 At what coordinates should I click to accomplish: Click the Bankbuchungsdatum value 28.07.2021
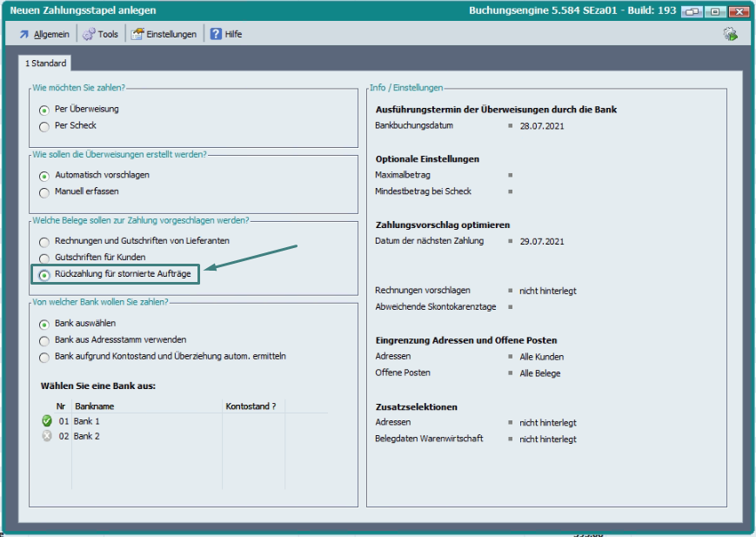pyautogui.click(x=542, y=126)
